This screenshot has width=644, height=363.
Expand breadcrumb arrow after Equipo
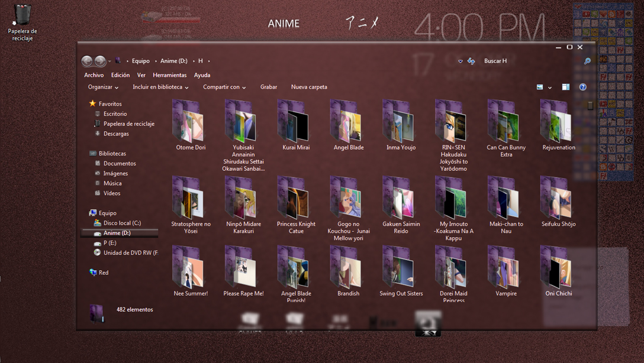click(x=156, y=61)
